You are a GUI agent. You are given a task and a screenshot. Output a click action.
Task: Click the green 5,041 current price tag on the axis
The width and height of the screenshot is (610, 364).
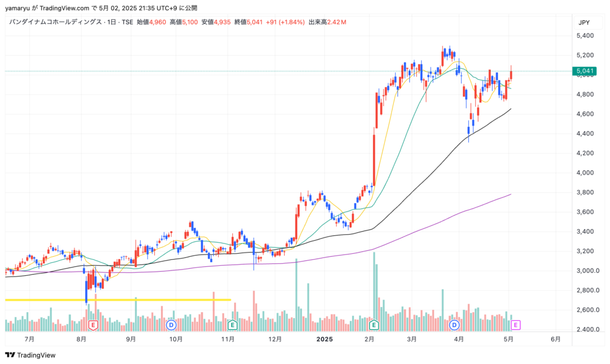585,71
